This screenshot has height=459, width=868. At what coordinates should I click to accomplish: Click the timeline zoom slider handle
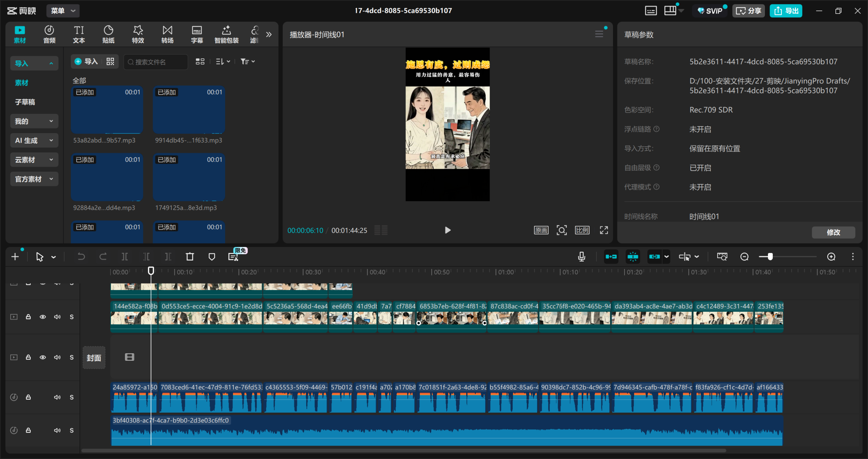(770, 257)
